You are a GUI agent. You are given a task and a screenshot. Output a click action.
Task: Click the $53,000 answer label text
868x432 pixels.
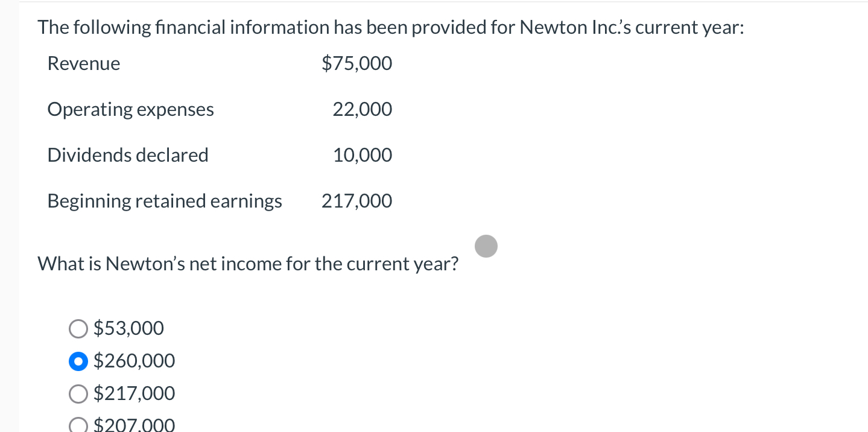128,329
